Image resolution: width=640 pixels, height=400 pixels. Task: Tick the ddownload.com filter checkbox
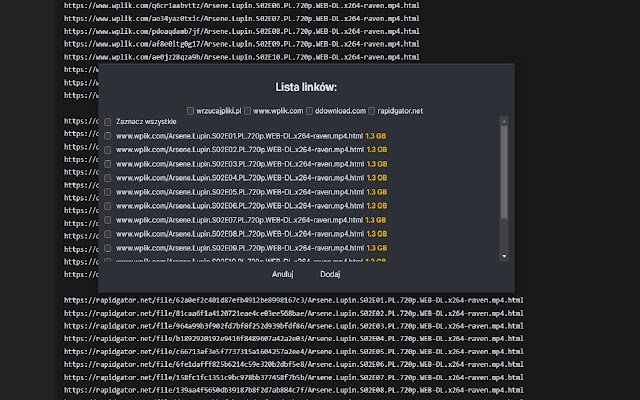[x=309, y=111]
